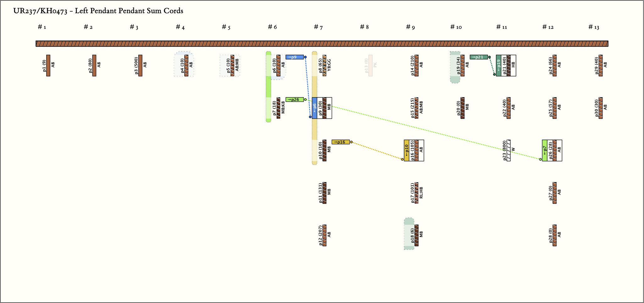Screen dimensions: 644x303
Task: Select the p18 (6) MB cord
Action: (x=416, y=235)
